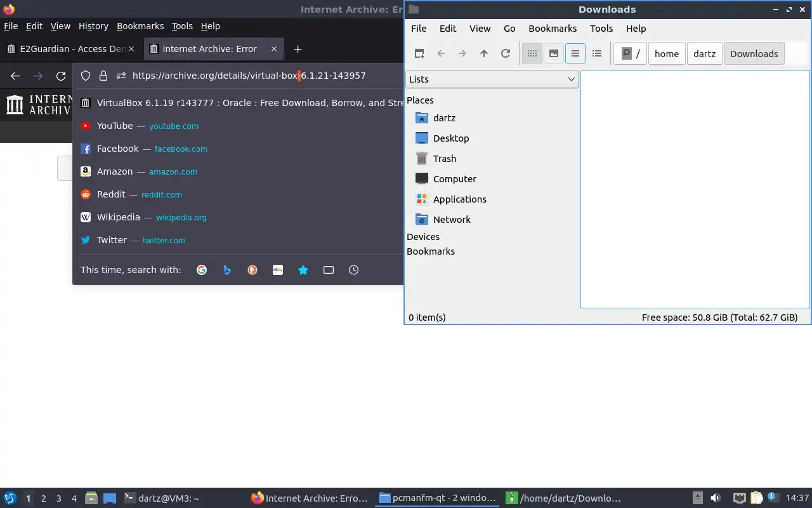812x508 pixels.
Task: Click the site permissions icon in URL bar
Action: [121, 76]
